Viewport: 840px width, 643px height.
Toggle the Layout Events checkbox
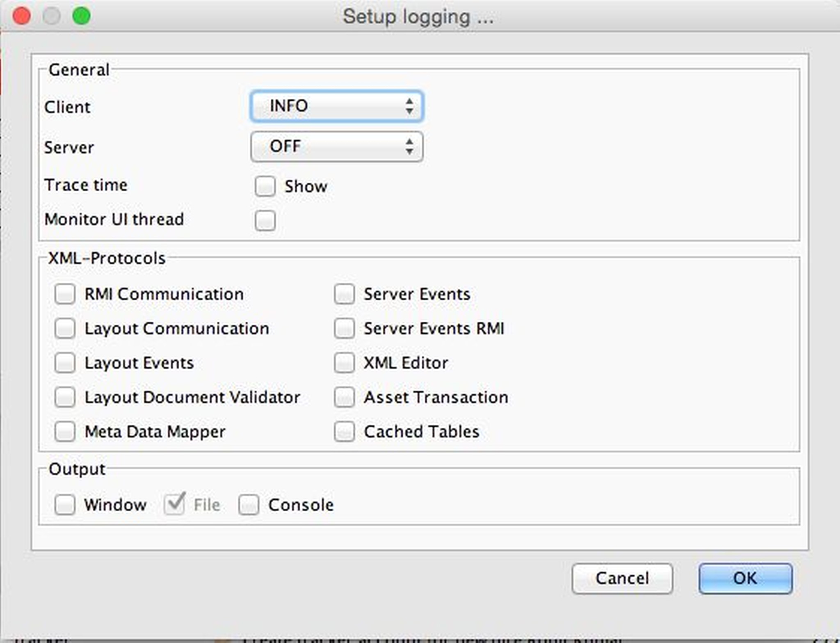tap(65, 363)
